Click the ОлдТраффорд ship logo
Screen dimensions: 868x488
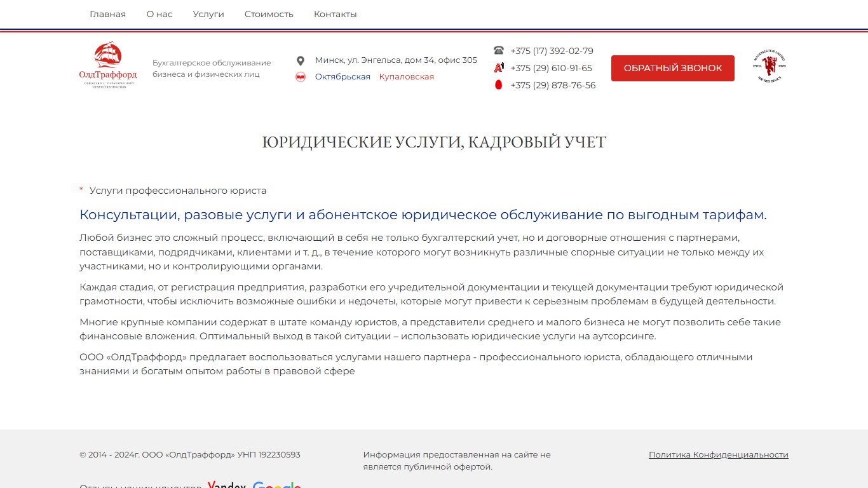(107, 65)
